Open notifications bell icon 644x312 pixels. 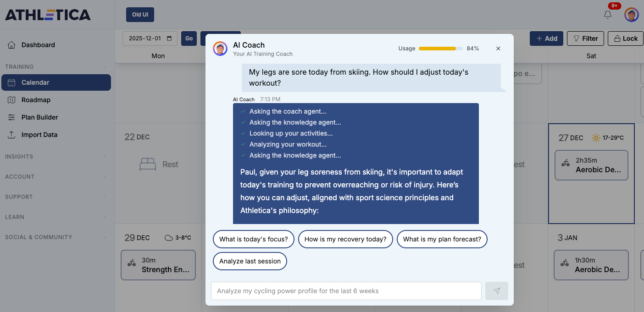pyautogui.click(x=607, y=15)
